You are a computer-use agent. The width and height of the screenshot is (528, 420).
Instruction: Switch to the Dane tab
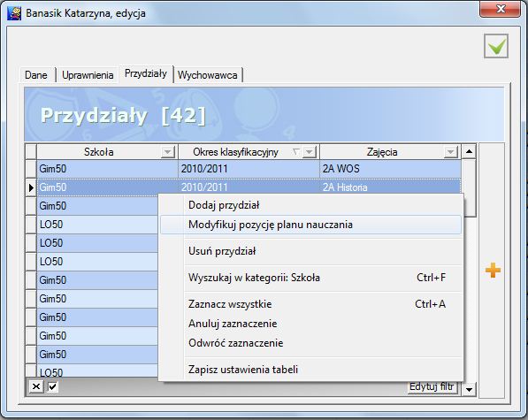point(36,74)
